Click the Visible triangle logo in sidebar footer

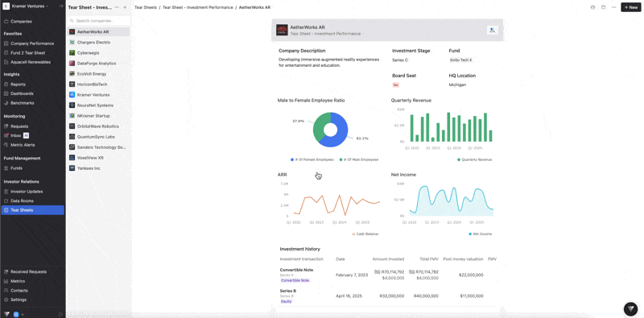pyautogui.click(x=7, y=314)
